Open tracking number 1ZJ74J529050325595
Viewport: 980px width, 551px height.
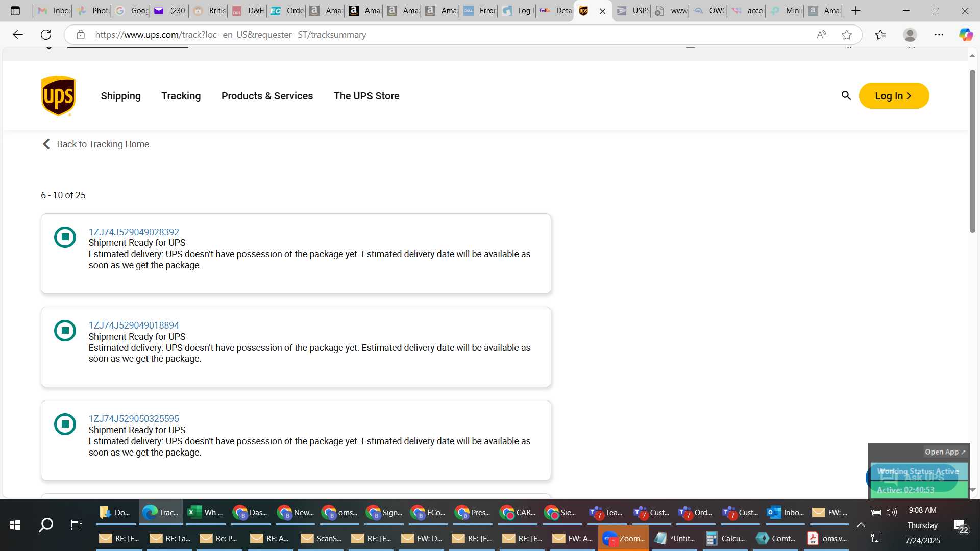pos(134,418)
